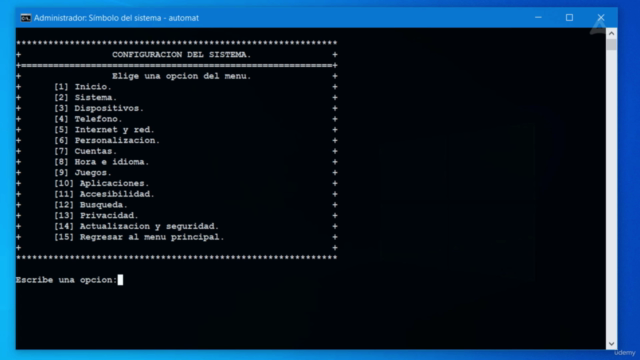Click the scrollbar up arrow
Screen dimensions: 640x360
click(611, 33)
